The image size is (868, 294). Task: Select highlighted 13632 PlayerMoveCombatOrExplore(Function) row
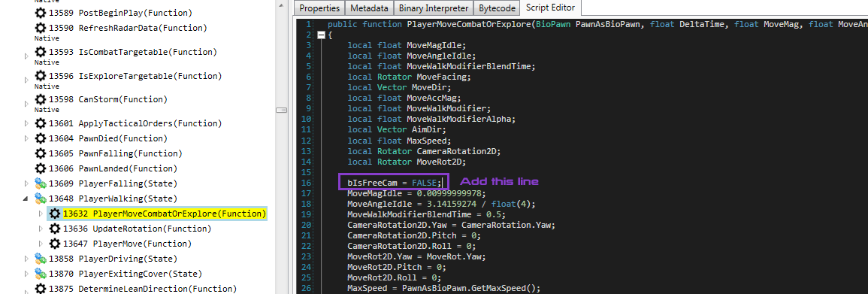(x=164, y=214)
